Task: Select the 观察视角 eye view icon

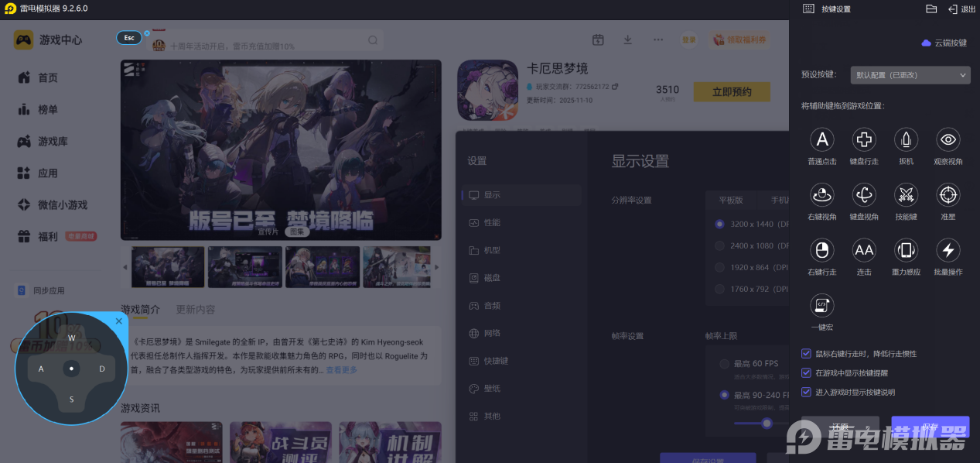Action: click(x=948, y=139)
